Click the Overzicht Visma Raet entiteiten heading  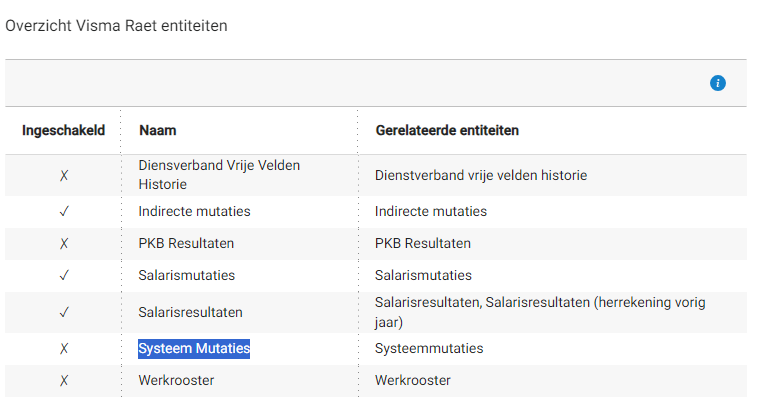pyautogui.click(x=116, y=25)
